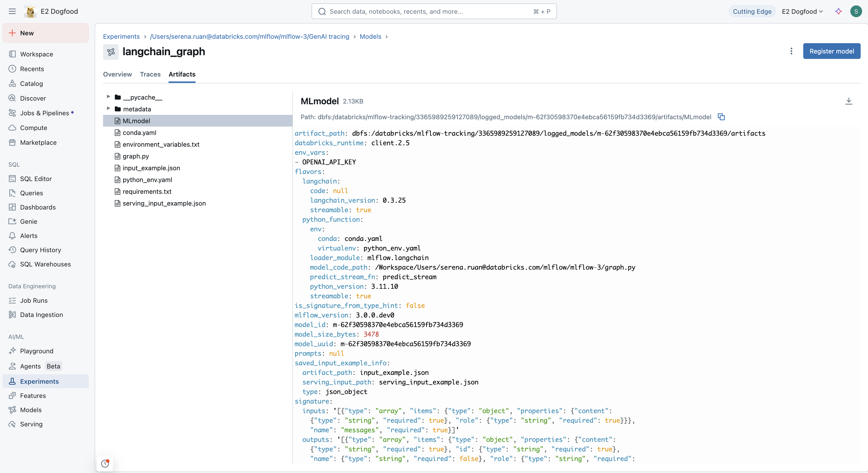Screen dimensions: 868x473
Task: Go to Serving in sidebar
Action: [x=31, y=424]
